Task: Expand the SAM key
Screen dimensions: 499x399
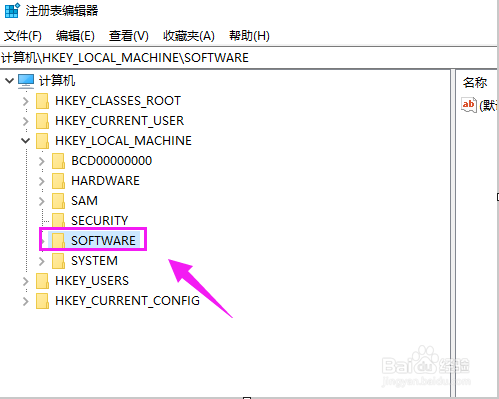Action: (x=42, y=201)
